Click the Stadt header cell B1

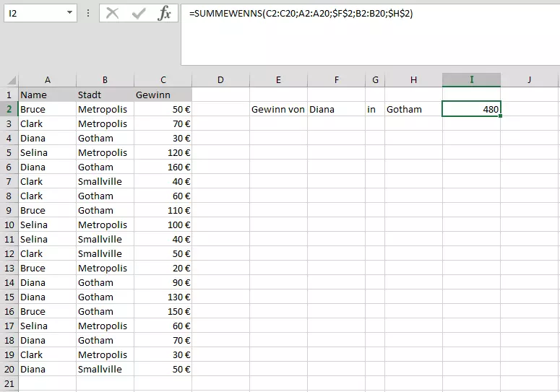(x=105, y=95)
